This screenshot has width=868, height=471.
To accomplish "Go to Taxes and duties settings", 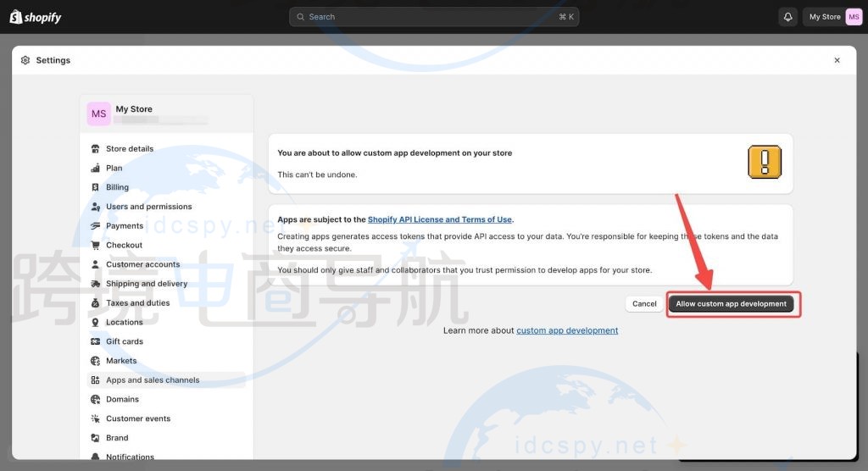I will pos(137,303).
